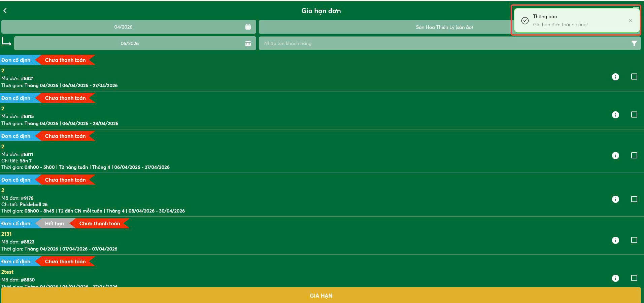This screenshot has width=644, height=303.
Task: Click Chưa thanh toán tag on order #9176
Action: pos(65,180)
